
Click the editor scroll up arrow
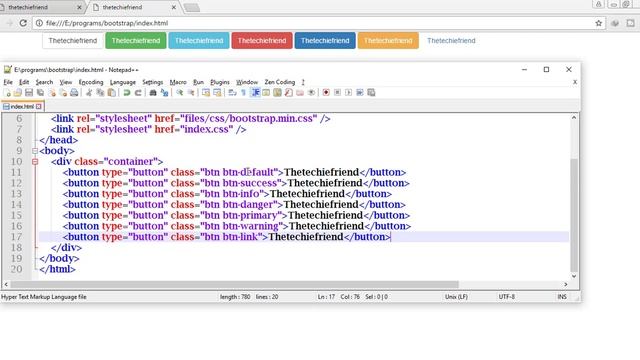click(574, 118)
